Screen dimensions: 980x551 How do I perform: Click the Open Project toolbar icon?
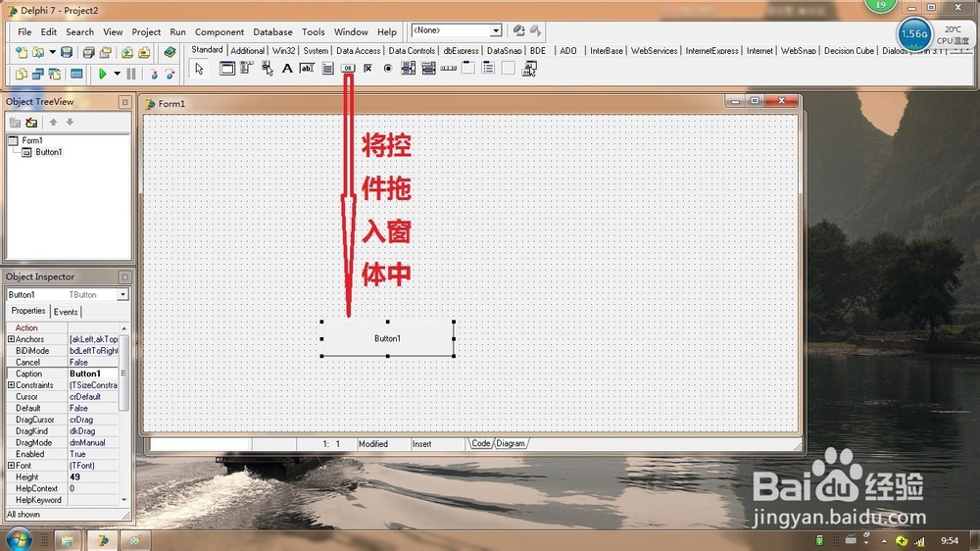point(106,53)
